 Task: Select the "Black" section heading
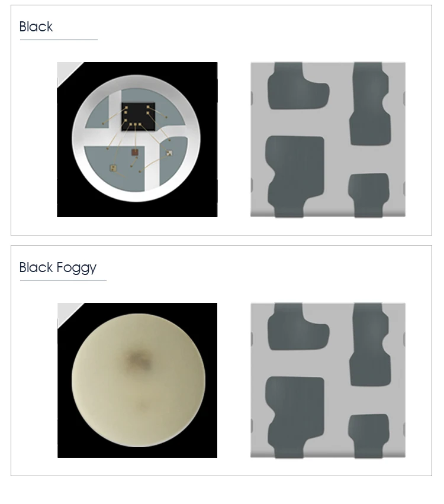[x=36, y=27]
